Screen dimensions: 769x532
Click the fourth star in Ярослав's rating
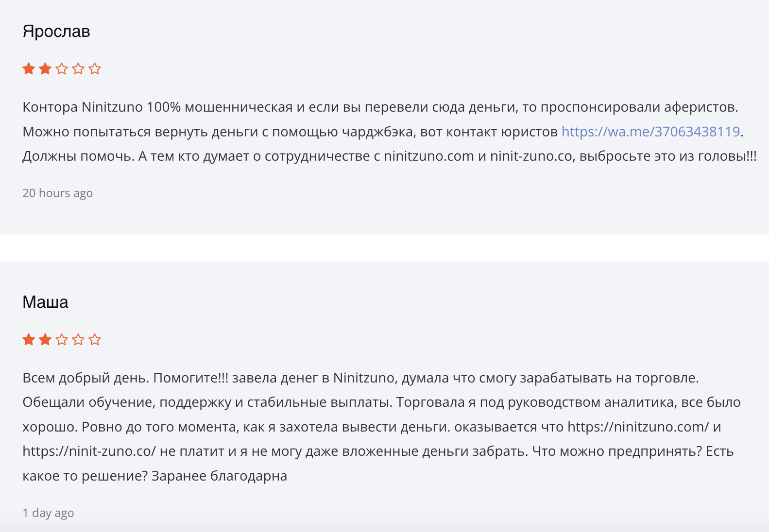[x=78, y=69]
